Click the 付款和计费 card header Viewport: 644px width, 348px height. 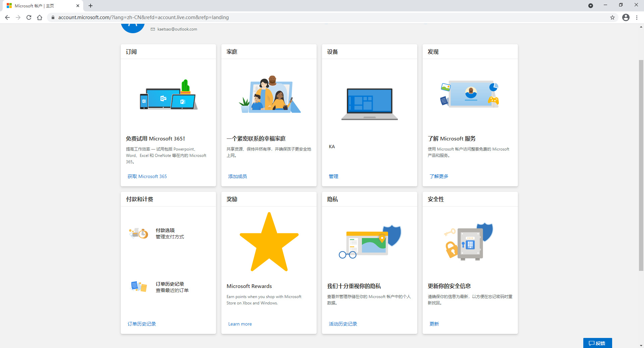tap(168, 199)
